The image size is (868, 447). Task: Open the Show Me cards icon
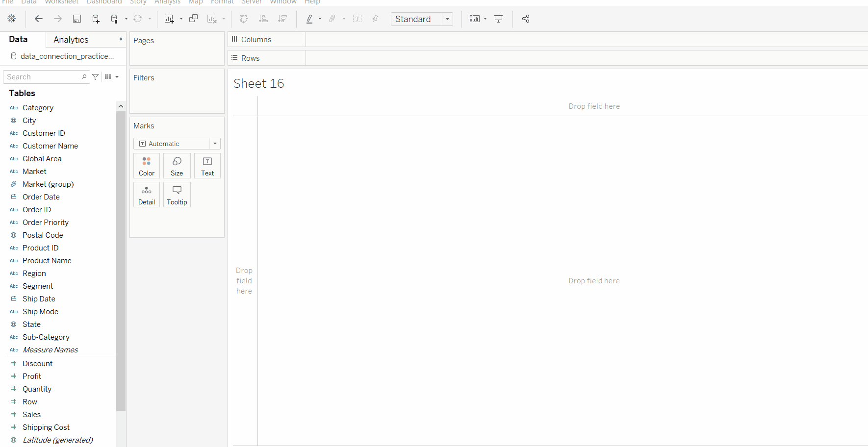(x=475, y=19)
